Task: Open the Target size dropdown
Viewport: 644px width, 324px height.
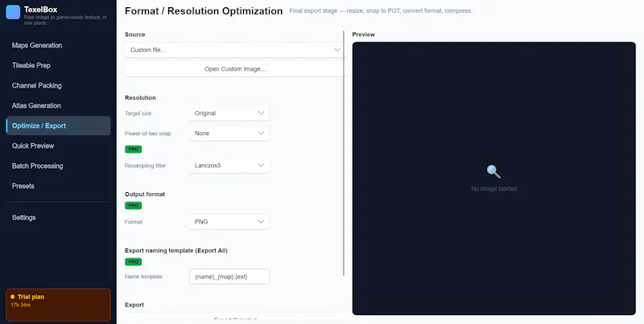Action: (x=229, y=113)
